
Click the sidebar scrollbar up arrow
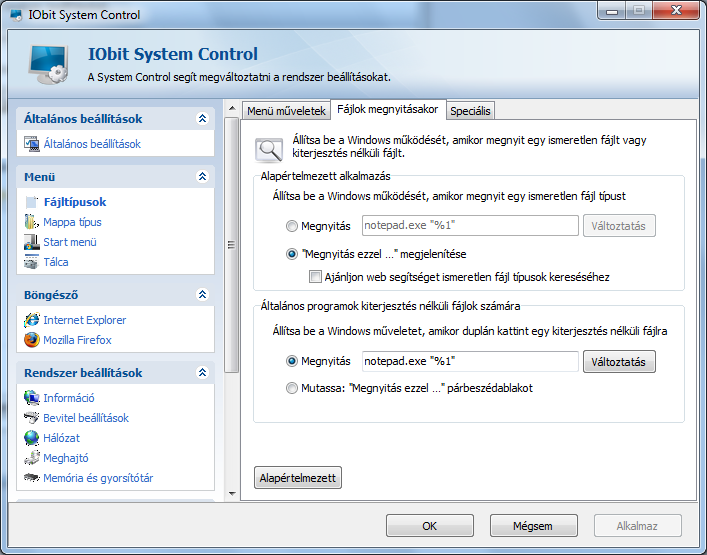[232, 108]
